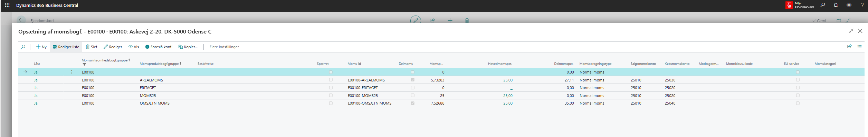Viewport: 868px width, 137px height.
Task: Open the settings gear menu
Action: point(849,5)
